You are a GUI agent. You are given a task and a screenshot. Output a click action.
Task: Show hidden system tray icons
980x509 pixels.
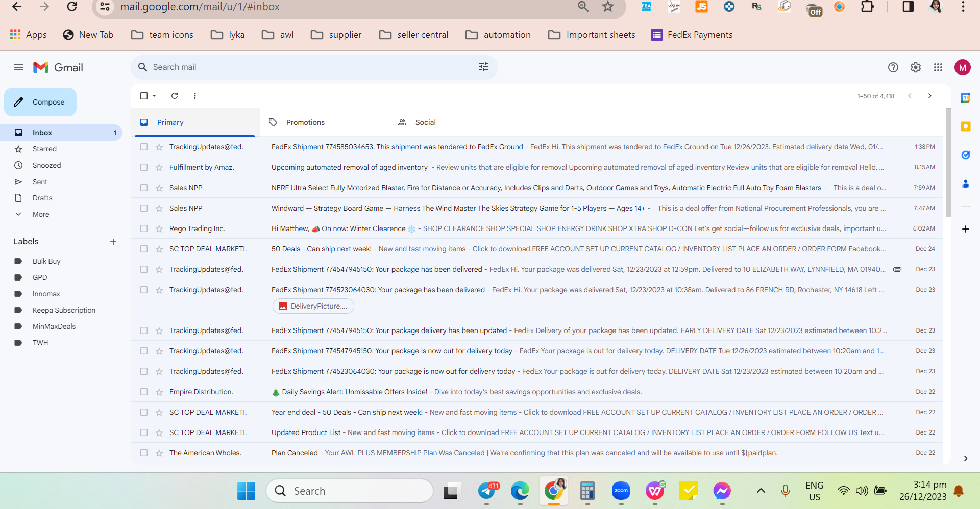pyautogui.click(x=761, y=491)
